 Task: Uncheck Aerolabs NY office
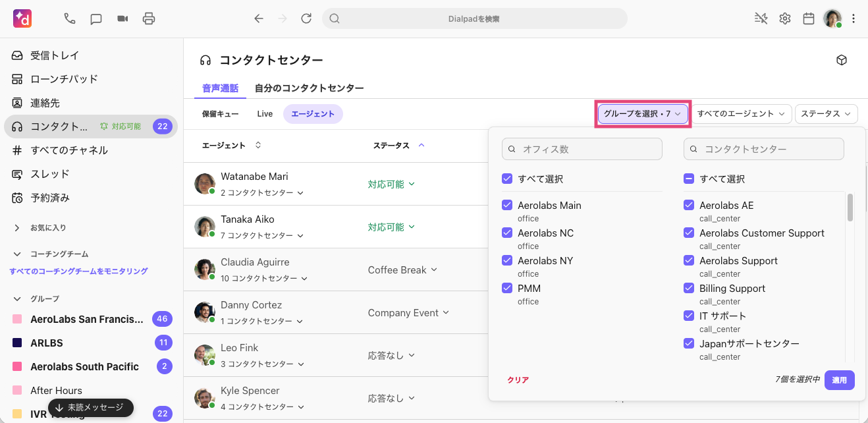pos(506,260)
